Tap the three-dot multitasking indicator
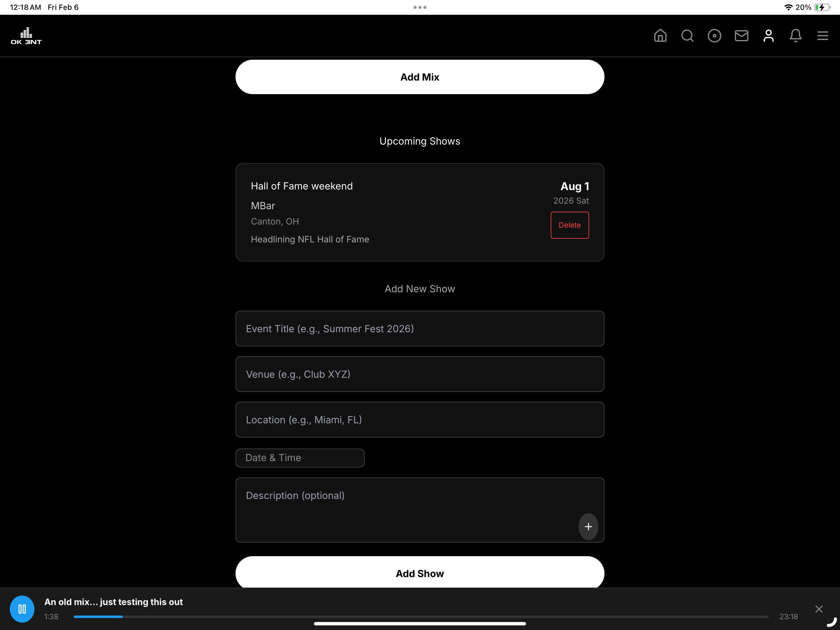 [x=420, y=7]
